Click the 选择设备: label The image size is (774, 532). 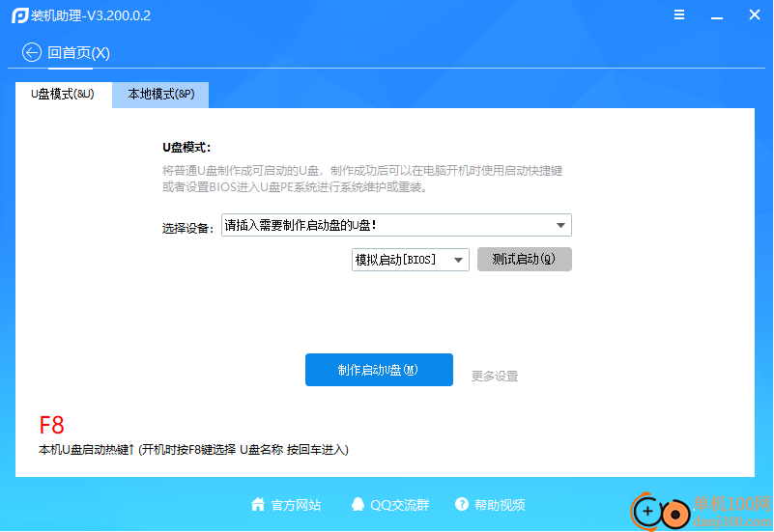187,228
